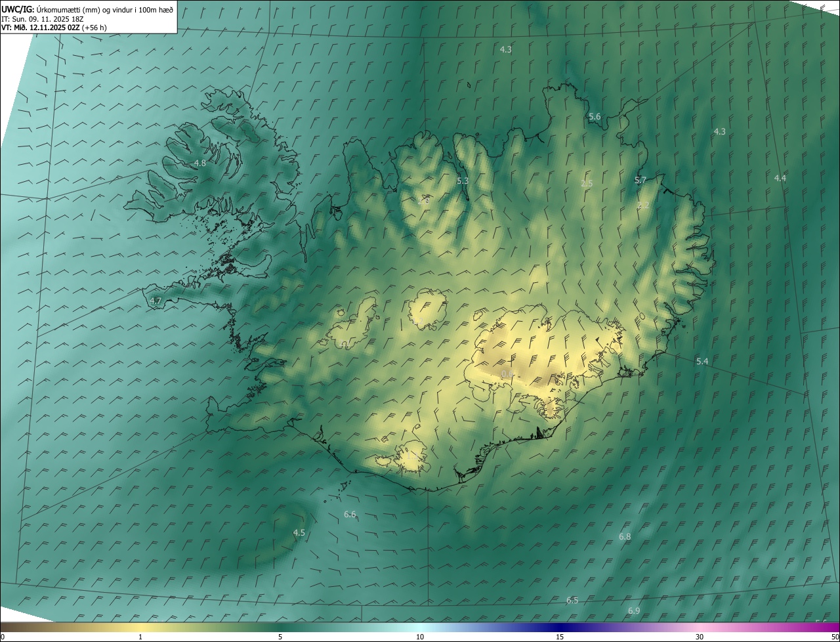Click the 'VT: Mið. 12.11.2025 02Z (+56 h)' line

point(54,28)
